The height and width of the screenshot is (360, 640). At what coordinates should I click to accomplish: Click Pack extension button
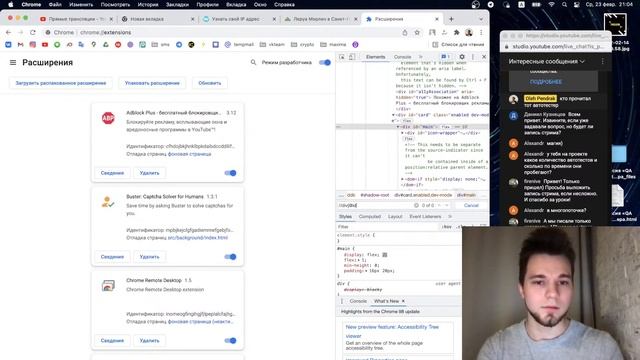point(152,83)
